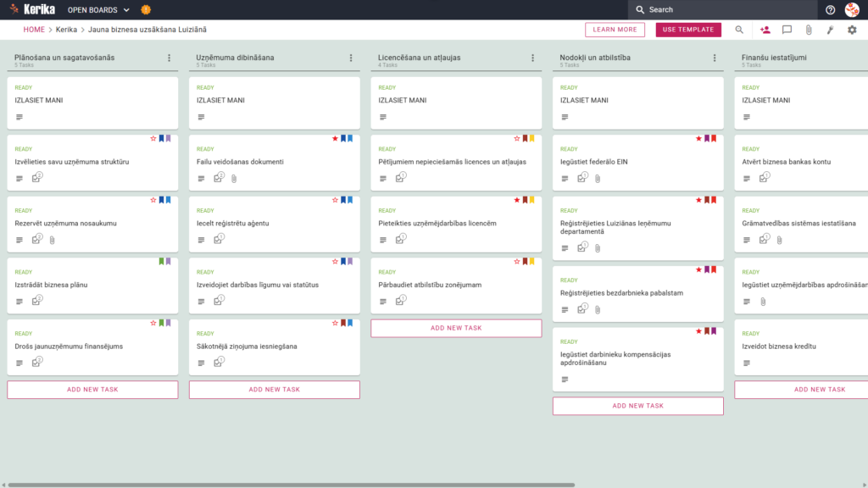The width and height of the screenshot is (868, 488).
Task: Toggle star on Izvēlieties savu uzņēmuma struktūru
Action: [153, 139]
